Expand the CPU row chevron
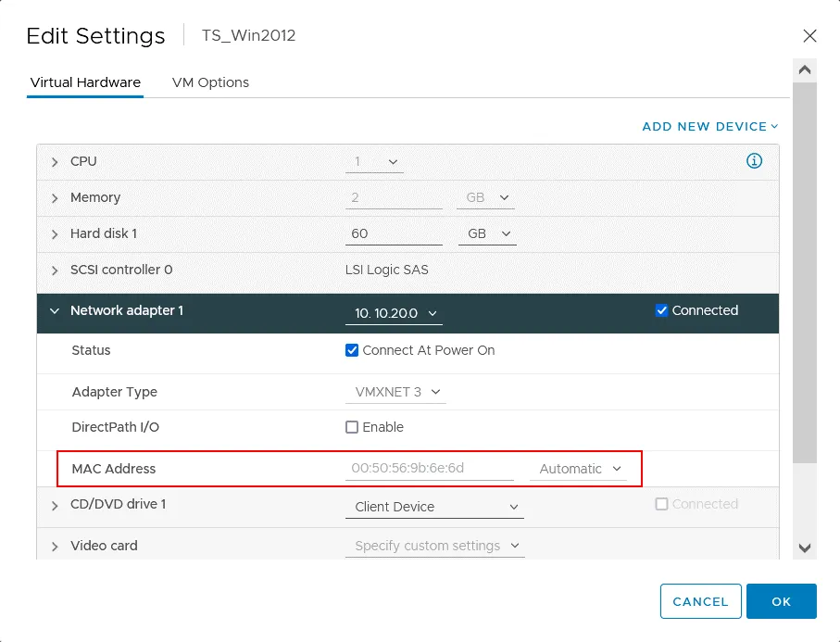This screenshot has width=840, height=642. pyautogui.click(x=55, y=162)
